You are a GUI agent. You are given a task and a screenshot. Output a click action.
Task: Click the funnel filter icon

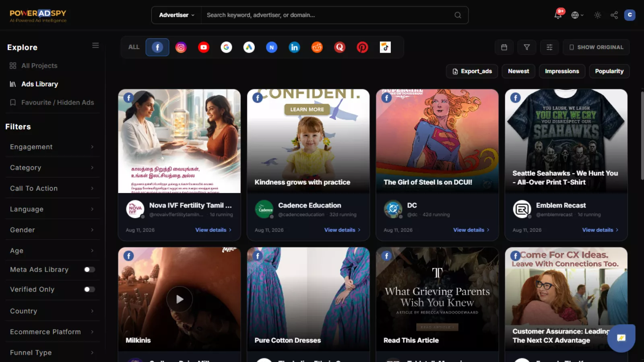526,47
